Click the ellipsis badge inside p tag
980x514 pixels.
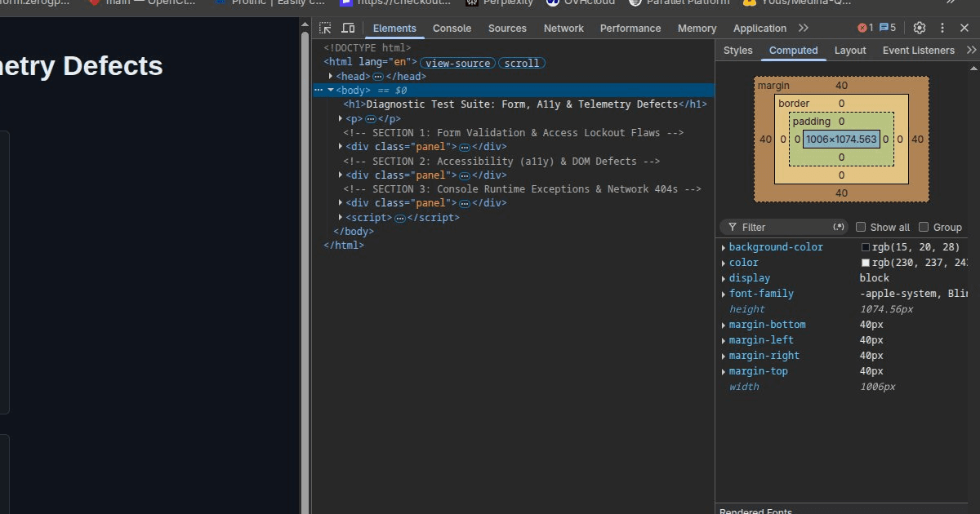(x=370, y=119)
